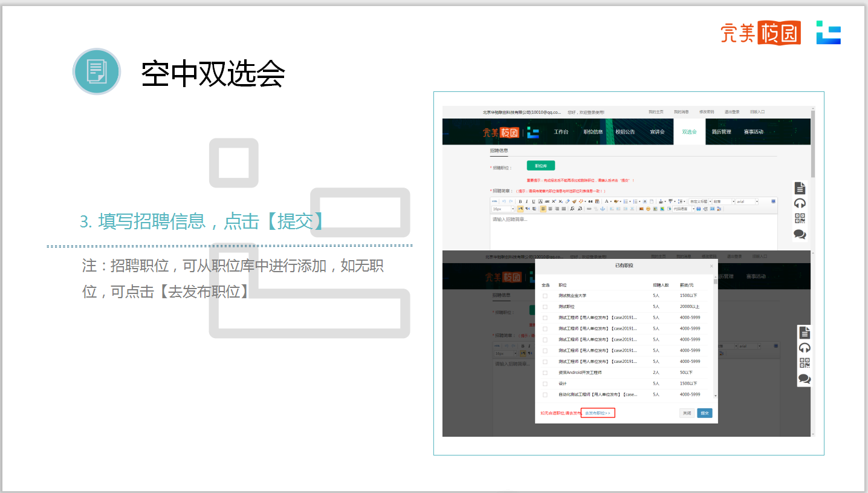Select the 设计 position checkbox
This screenshot has height=493, width=868.
click(x=545, y=384)
